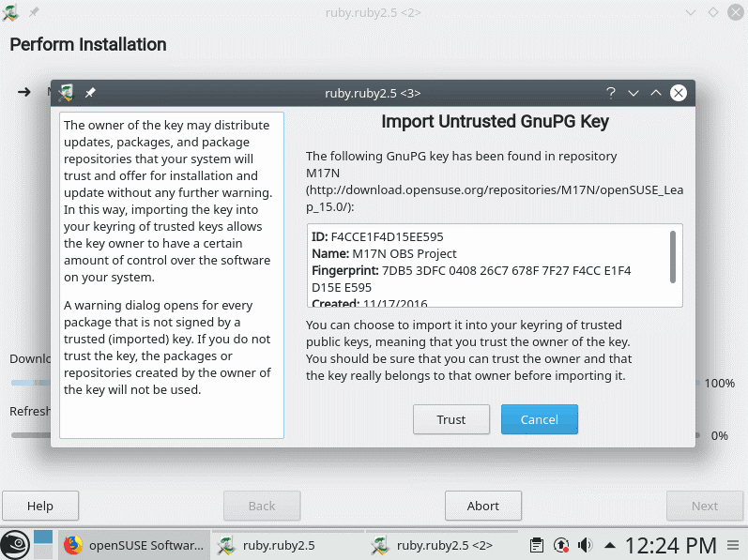Switch to ruby.ruby2.5 <2> taskbar entry
Image resolution: width=748 pixels, height=560 pixels.
[442, 545]
